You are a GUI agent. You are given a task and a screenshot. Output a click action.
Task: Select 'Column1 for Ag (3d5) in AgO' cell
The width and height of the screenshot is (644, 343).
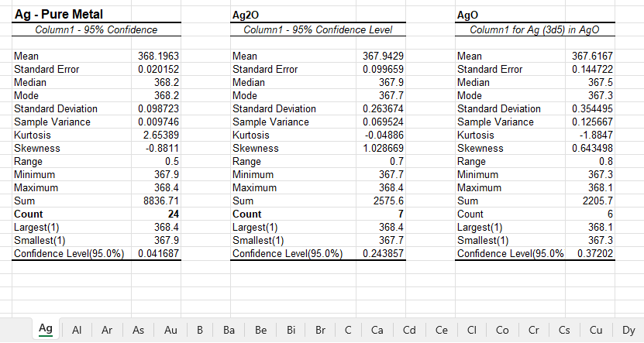[536, 29]
